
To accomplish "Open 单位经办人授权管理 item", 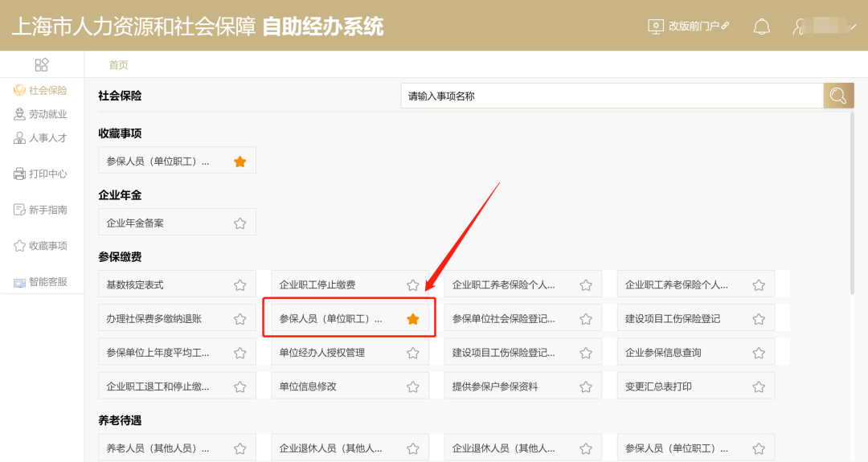I will 350,353.
